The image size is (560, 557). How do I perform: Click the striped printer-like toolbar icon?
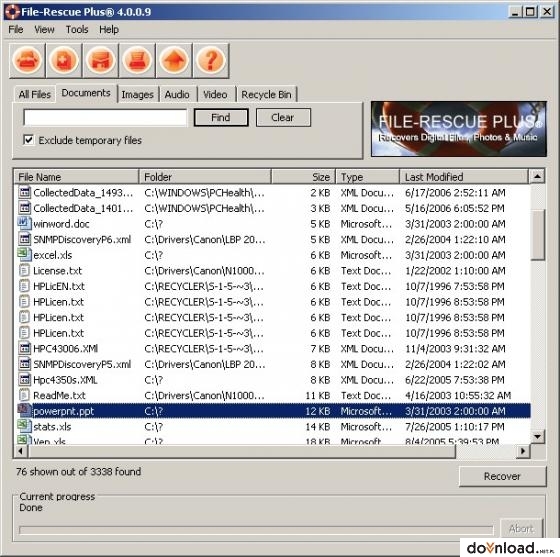click(x=138, y=60)
